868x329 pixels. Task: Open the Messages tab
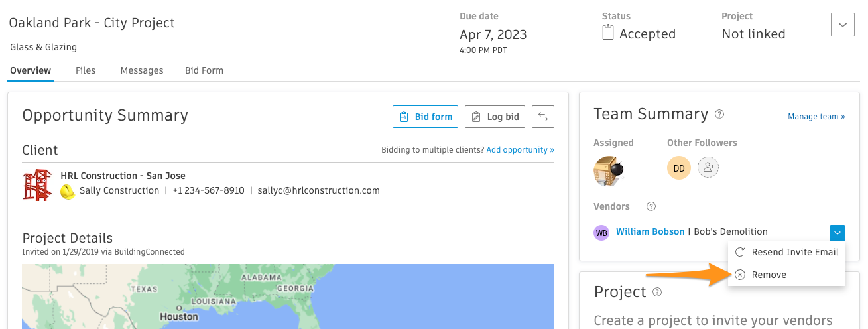coord(142,70)
